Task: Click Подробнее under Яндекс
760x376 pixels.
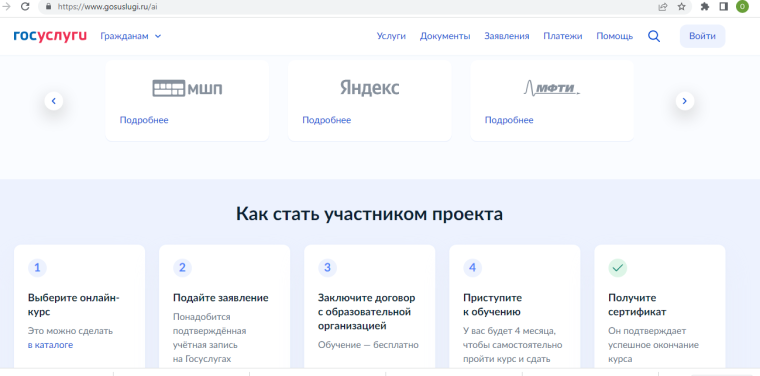Action: (x=327, y=120)
